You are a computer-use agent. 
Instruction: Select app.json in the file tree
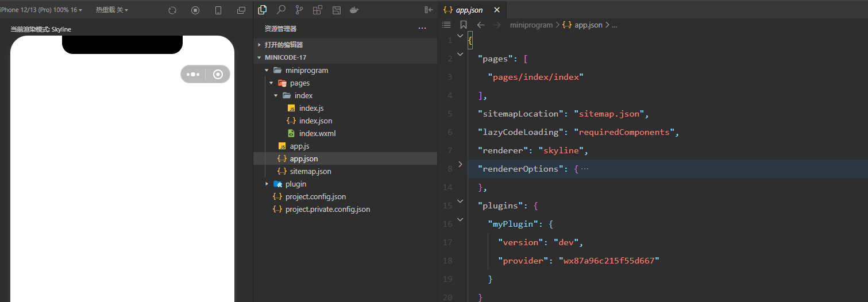345,158
